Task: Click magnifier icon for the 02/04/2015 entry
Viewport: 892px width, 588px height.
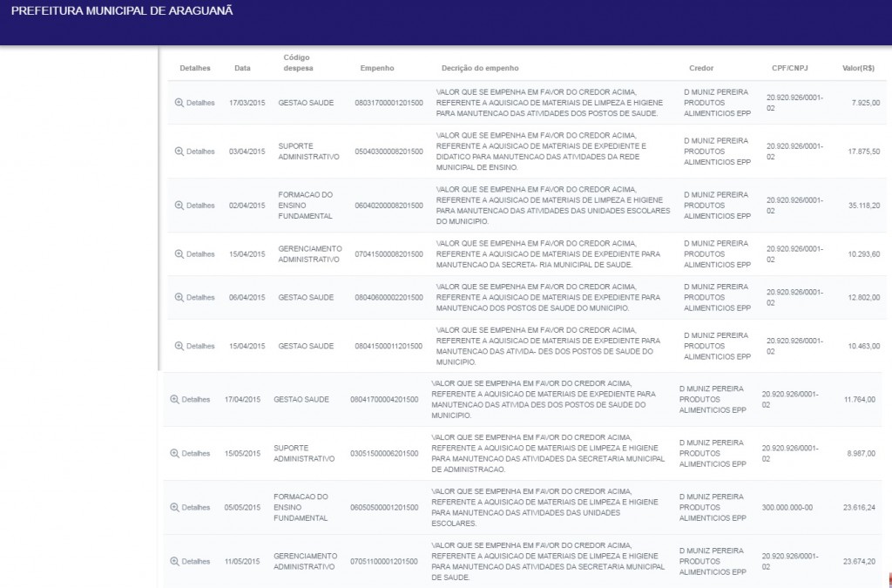Action: [179, 206]
